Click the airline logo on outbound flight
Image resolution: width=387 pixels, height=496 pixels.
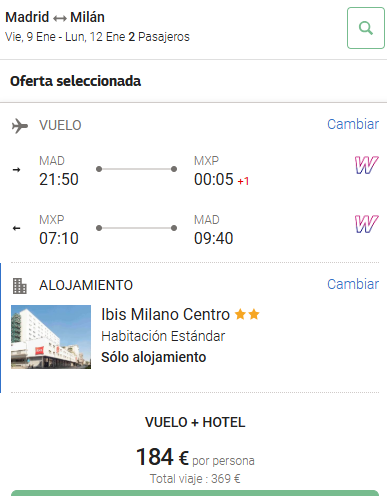coord(366,165)
